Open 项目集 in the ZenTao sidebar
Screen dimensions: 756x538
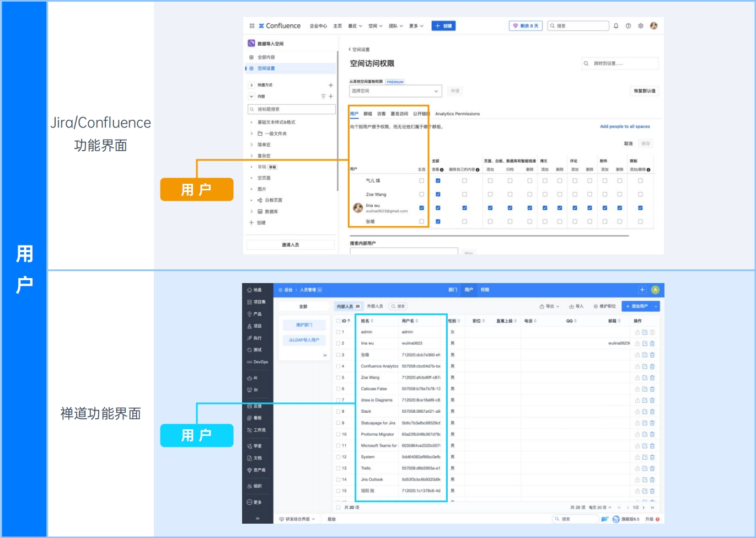(256, 302)
